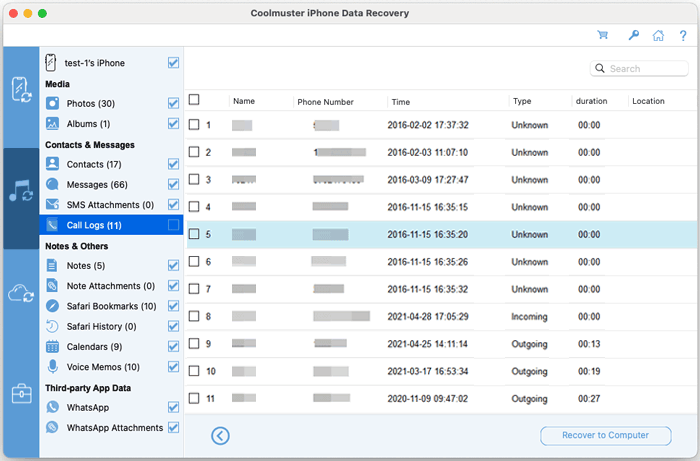Tick select-all checkbox in table header
Screen dimensions: 700x461
[194, 100]
